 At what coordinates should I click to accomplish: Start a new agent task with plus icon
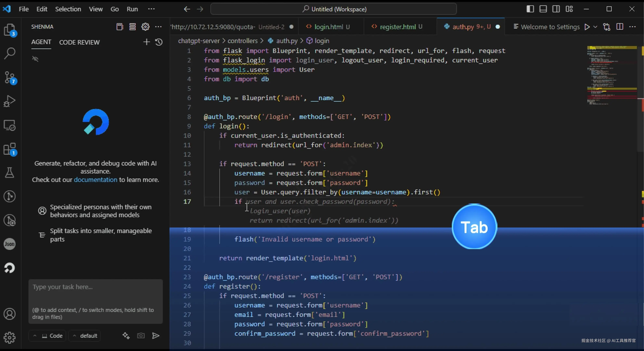147,42
